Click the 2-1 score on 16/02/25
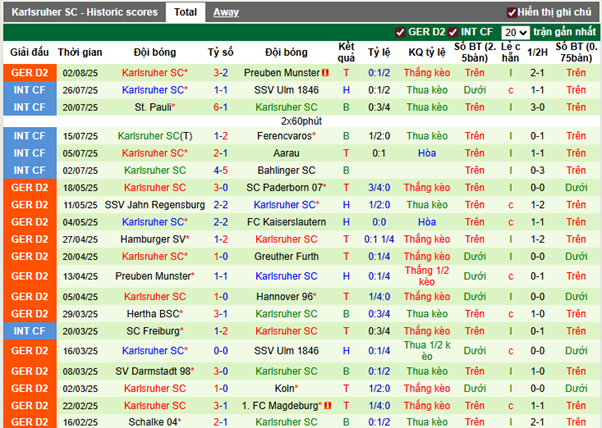Screen dimensions: 602x428 click(x=221, y=422)
